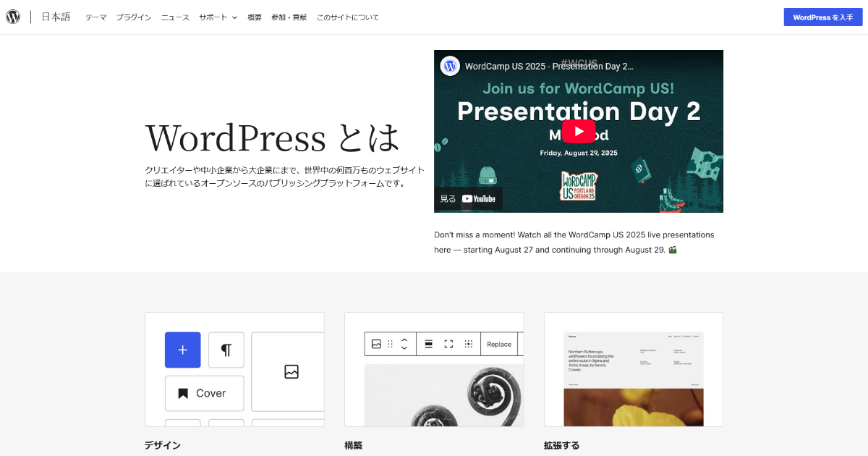Click the block up arrow mover
Screen dimensions: 868x456
(x=404, y=339)
